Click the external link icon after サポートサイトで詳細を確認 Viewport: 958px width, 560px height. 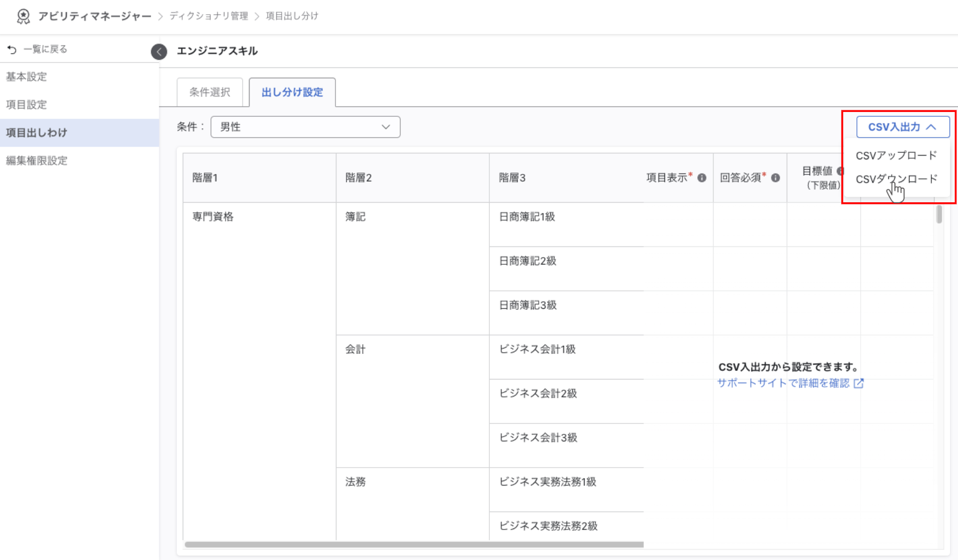[x=859, y=383]
